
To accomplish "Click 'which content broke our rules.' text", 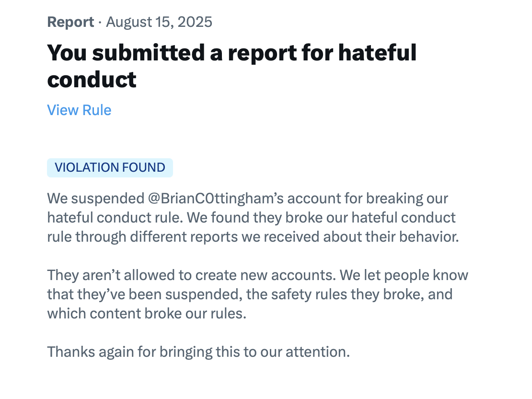I will pyautogui.click(x=146, y=313).
